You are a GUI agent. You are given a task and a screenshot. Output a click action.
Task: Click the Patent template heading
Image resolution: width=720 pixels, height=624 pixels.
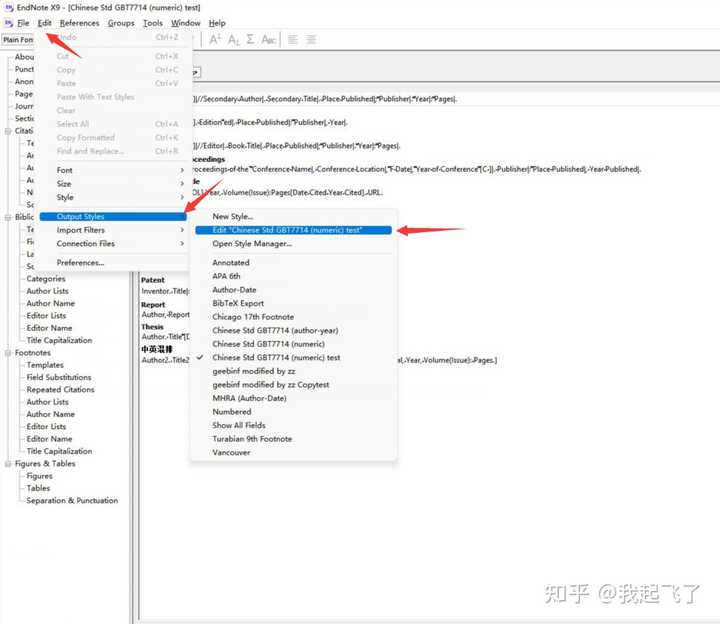click(152, 280)
